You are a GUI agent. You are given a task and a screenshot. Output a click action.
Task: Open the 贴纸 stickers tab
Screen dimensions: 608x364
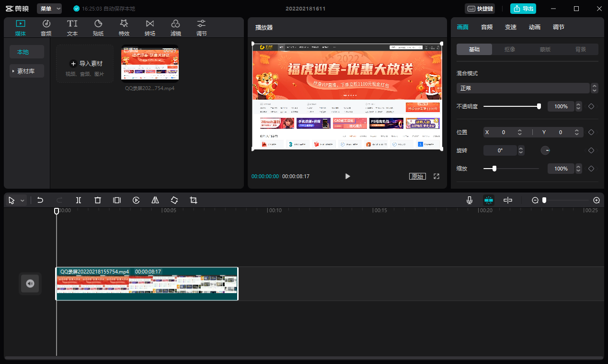point(98,28)
